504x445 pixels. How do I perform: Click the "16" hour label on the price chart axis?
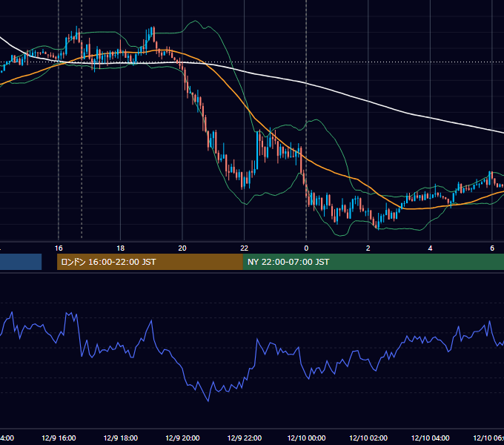pos(59,248)
